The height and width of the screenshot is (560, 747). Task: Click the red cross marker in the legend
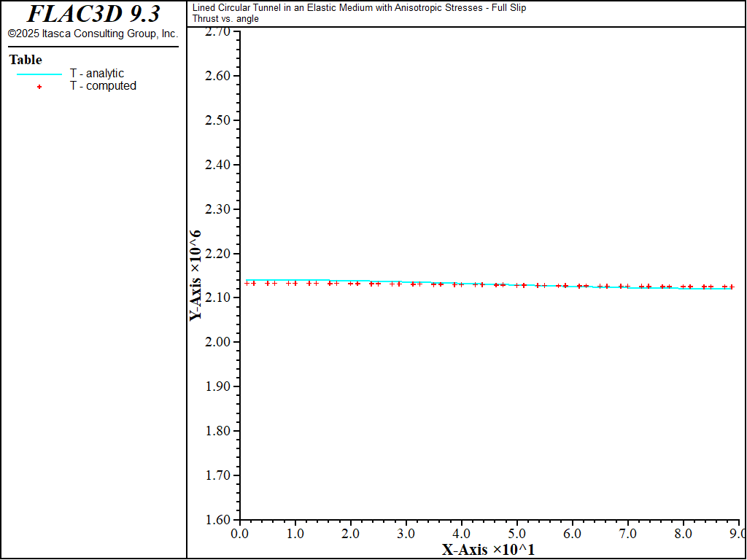(x=39, y=86)
